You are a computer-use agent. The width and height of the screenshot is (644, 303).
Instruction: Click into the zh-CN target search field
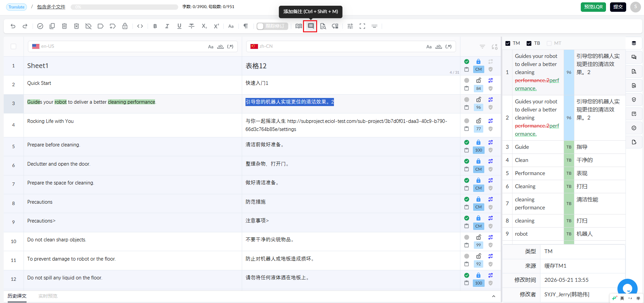(351, 46)
